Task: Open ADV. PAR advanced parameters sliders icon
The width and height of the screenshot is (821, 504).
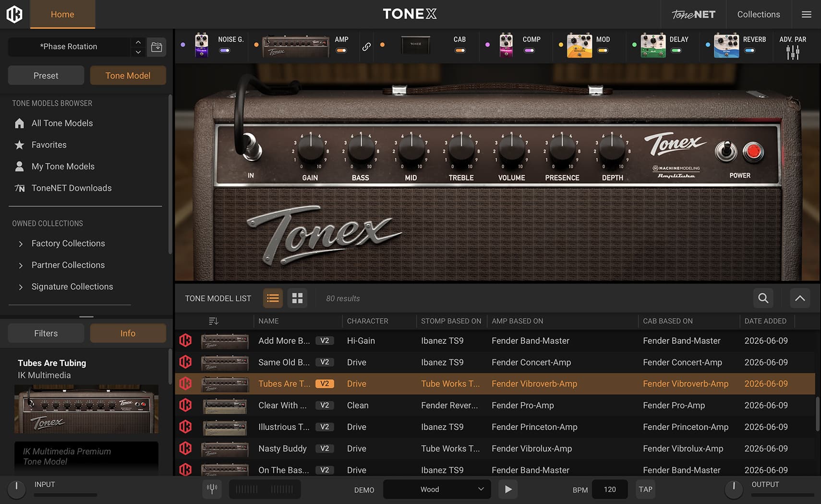Action: [x=793, y=52]
